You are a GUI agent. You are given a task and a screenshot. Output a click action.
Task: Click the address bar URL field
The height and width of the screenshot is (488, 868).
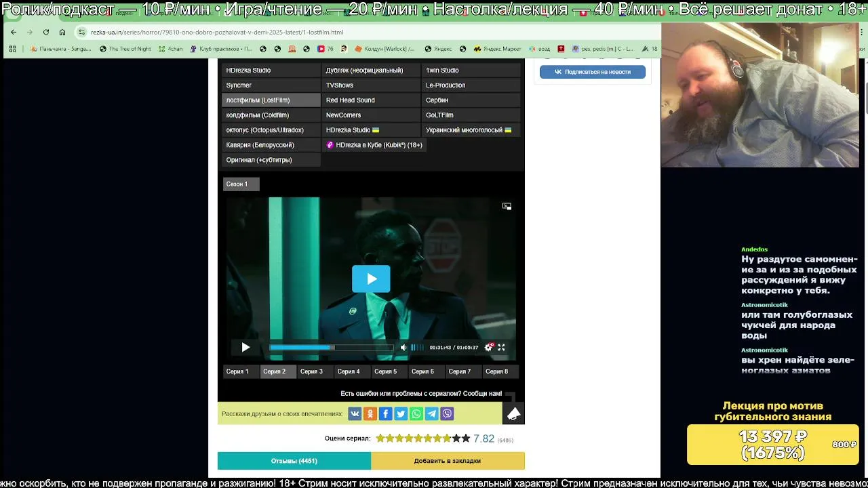coord(366,32)
